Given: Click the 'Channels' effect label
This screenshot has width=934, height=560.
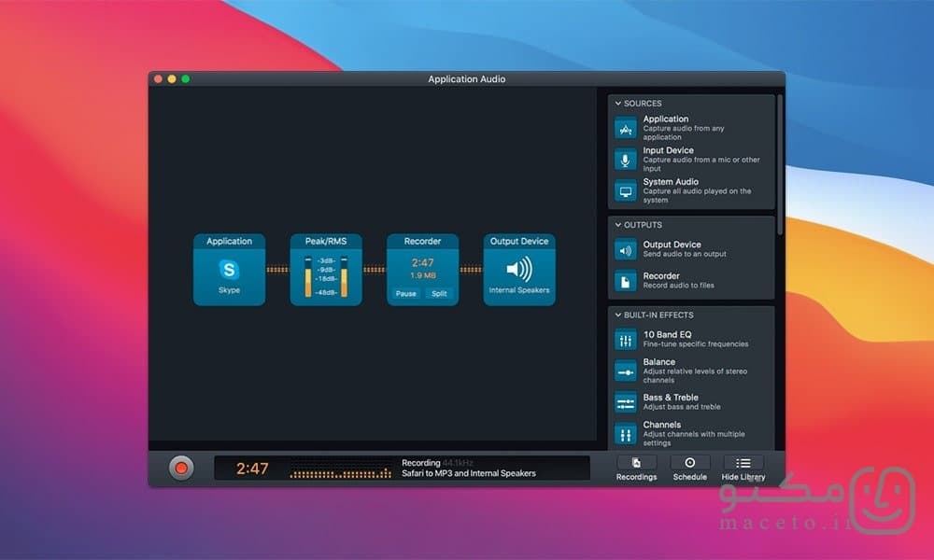Looking at the screenshot, I should pyautogui.click(x=662, y=425).
